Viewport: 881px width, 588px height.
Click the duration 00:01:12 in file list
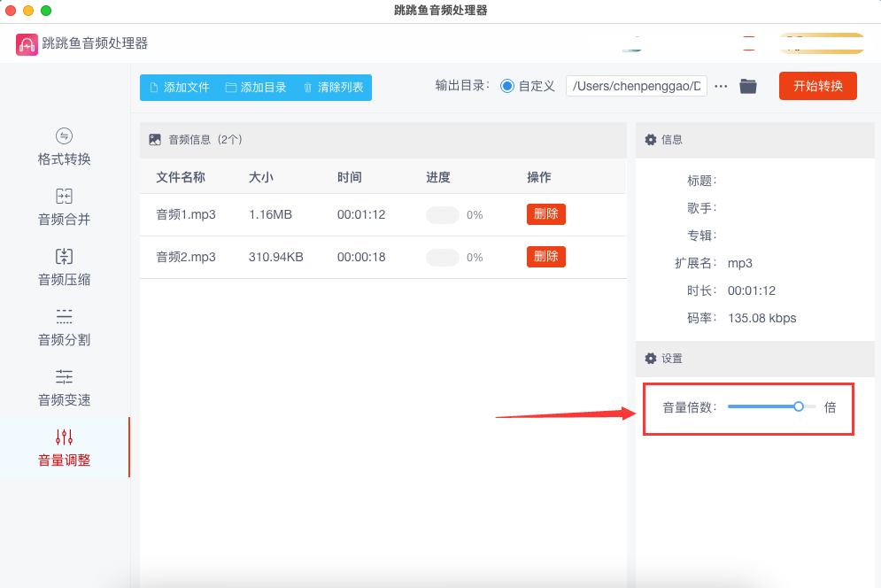pyautogui.click(x=361, y=214)
